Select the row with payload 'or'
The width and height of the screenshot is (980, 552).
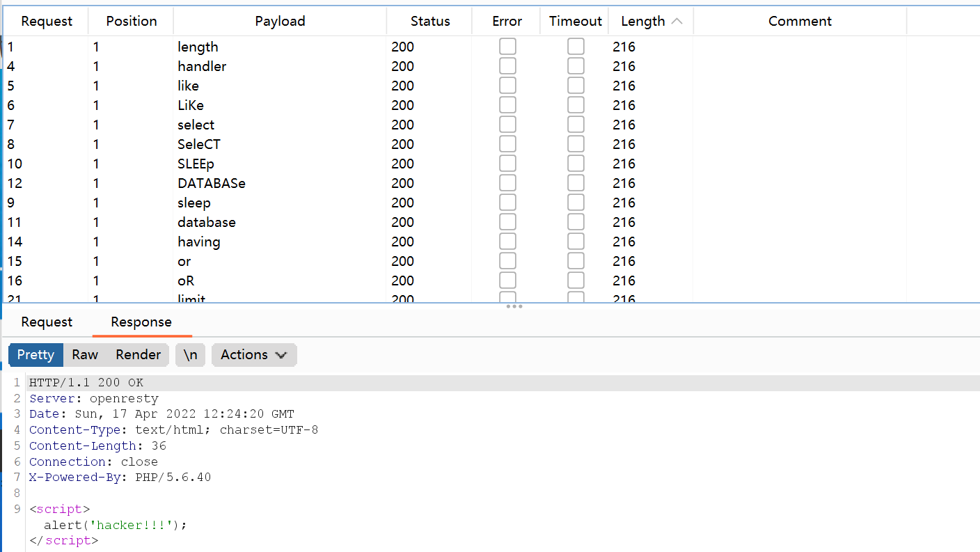[490, 261]
